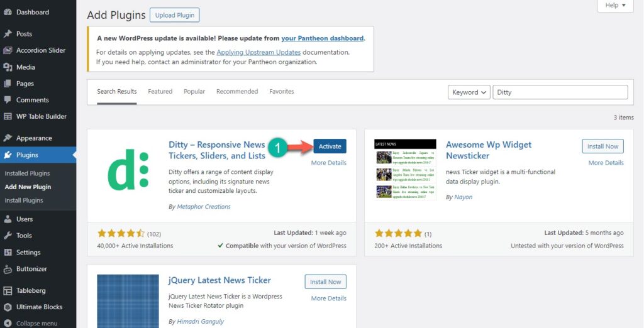Viewport: 644px width, 328px height.
Task: Click the Dashboard gauge icon in sidebar
Action: click(8, 12)
